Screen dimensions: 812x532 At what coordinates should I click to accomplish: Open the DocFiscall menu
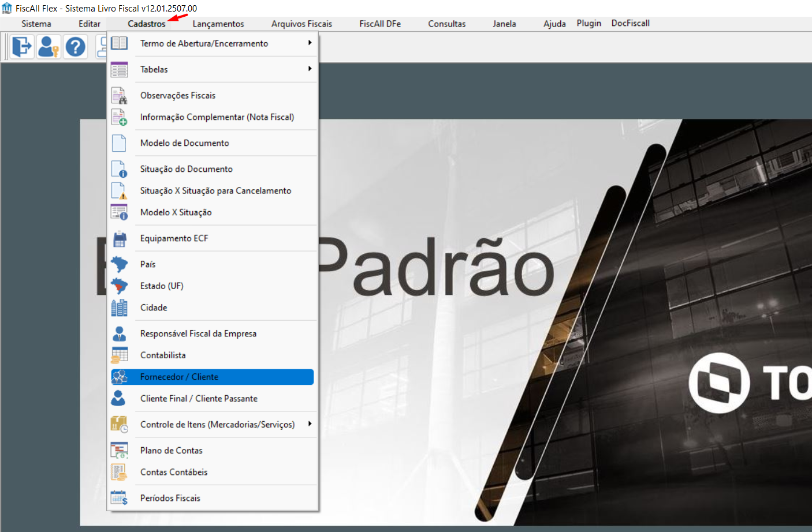[631, 23]
